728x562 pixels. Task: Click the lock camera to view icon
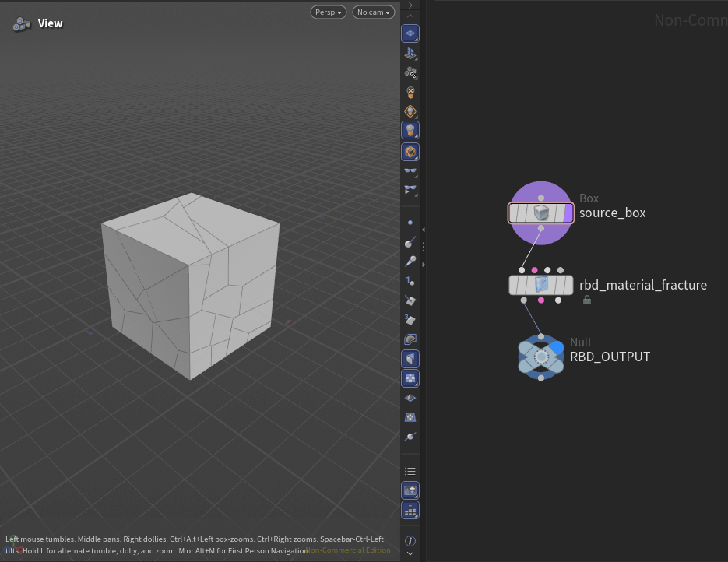click(410, 73)
